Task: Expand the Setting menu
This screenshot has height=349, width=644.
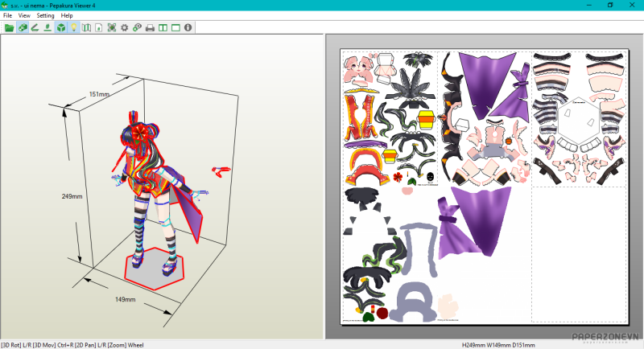Action: pyautogui.click(x=45, y=15)
